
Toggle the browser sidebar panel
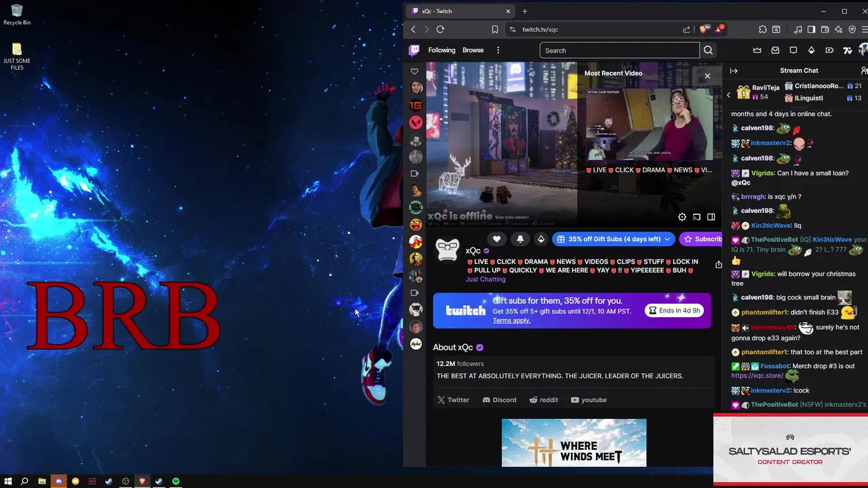pos(811,29)
